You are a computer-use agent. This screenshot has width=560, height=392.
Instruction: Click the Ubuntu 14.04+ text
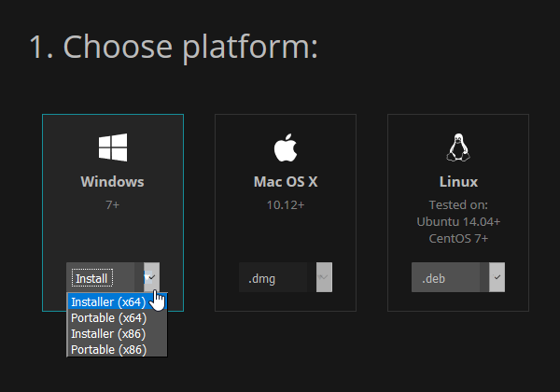pos(458,222)
